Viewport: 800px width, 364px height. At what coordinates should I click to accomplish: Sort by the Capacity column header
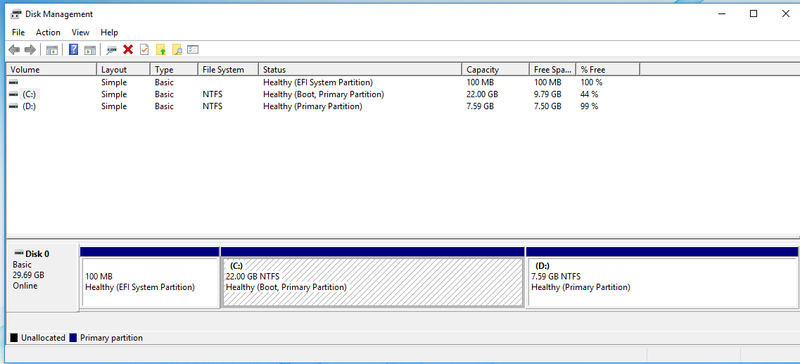pos(495,69)
